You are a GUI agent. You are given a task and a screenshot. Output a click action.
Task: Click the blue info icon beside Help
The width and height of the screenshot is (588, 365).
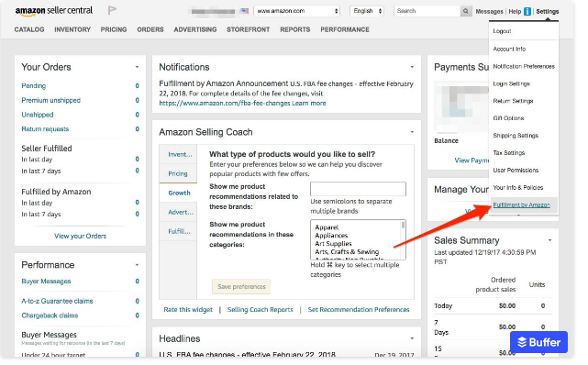pos(527,12)
